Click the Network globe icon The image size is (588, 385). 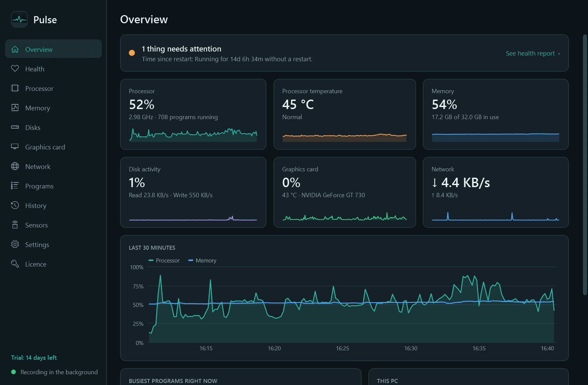pos(15,166)
